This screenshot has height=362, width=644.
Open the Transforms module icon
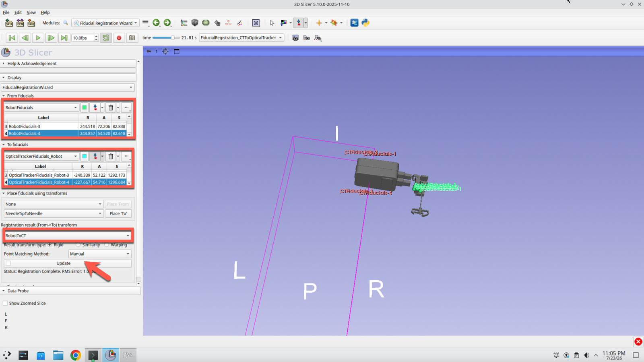pyautogui.click(x=217, y=23)
